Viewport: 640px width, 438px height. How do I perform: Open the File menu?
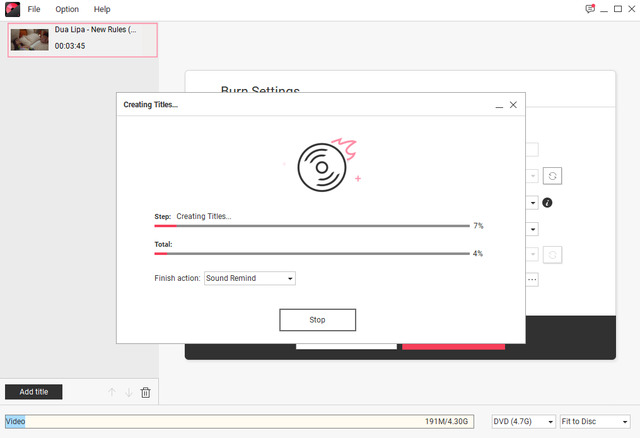click(35, 9)
